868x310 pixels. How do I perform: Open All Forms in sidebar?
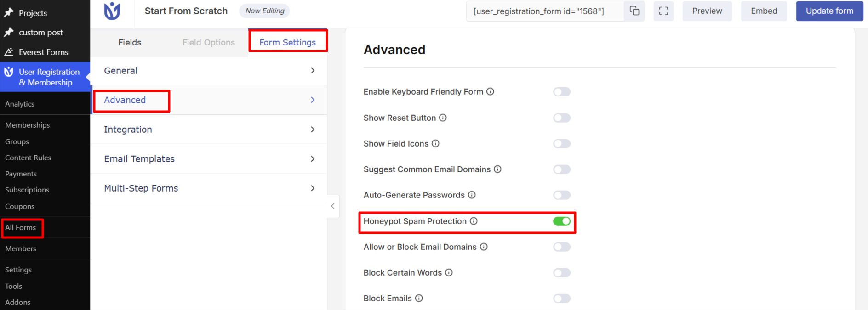click(20, 227)
